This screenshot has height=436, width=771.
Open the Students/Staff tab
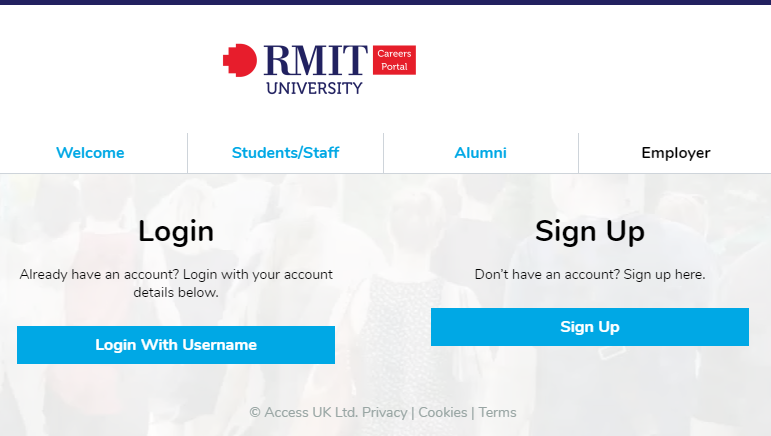[x=285, y=153]
